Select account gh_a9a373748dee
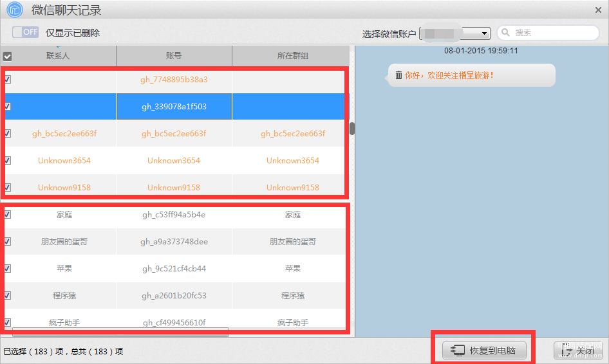Image resolution: width=609 pixels, height=364 pixels. (x=174, y=241)
